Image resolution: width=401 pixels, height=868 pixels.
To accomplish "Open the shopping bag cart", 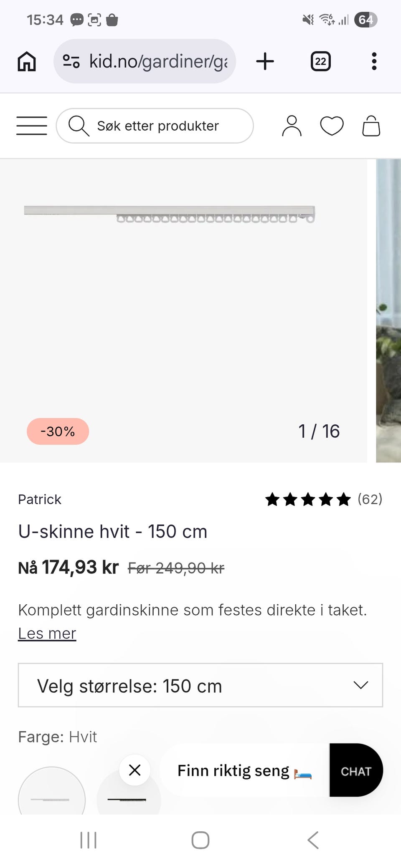I will (x=371, y=126).
